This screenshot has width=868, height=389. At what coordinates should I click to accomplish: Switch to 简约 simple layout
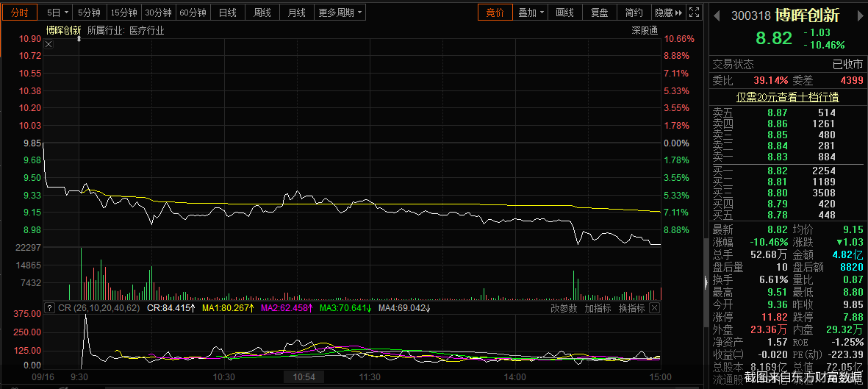pyautogui.click(x=634, y=13)
